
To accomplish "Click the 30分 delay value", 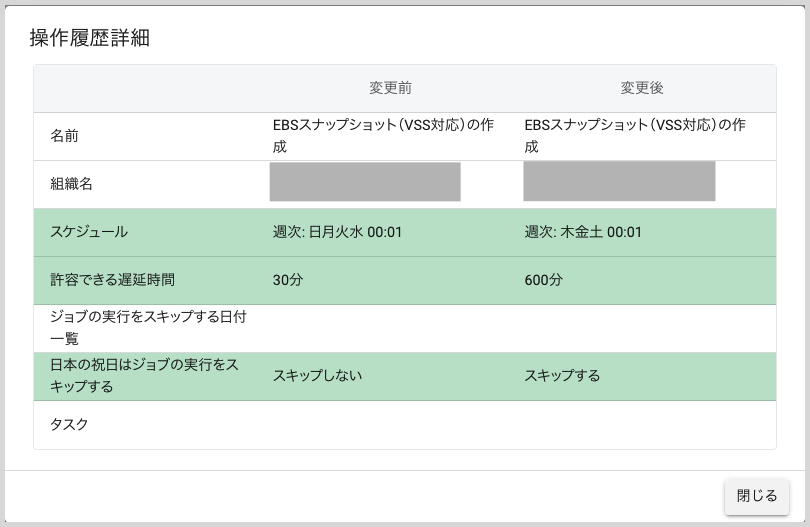I will tap(288, 280).
